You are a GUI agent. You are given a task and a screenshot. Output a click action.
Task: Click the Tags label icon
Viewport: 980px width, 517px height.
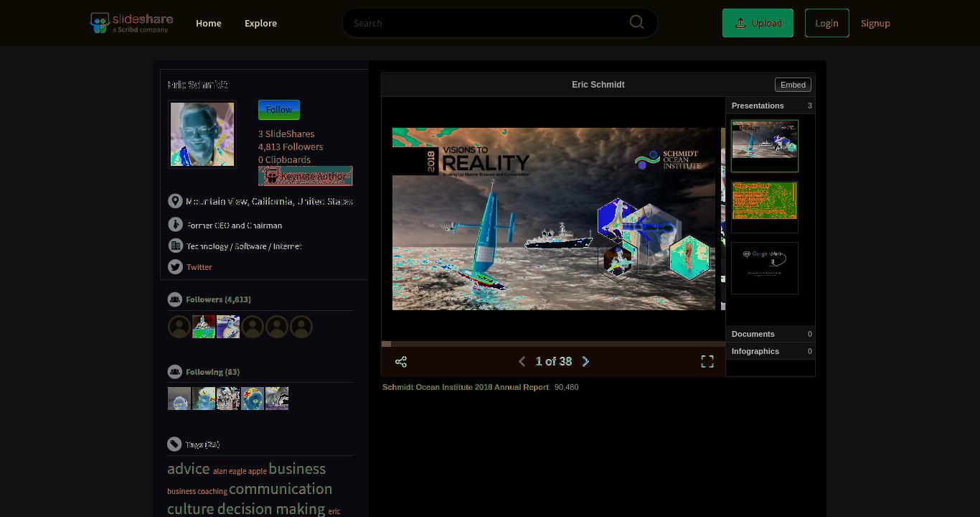click(x=175, y=444)
